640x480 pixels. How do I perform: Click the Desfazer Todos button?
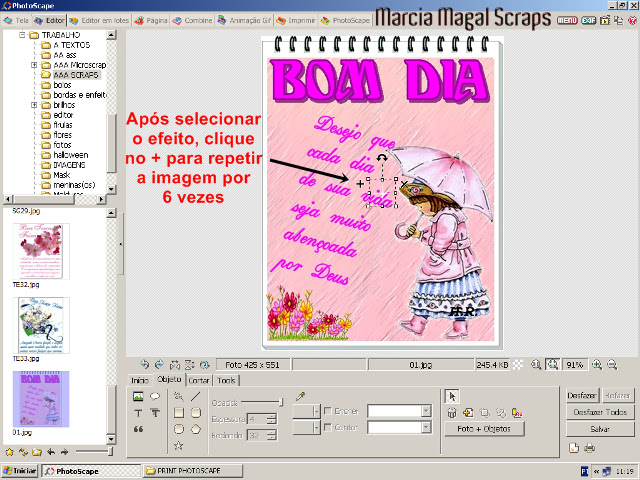pos(600,412)
